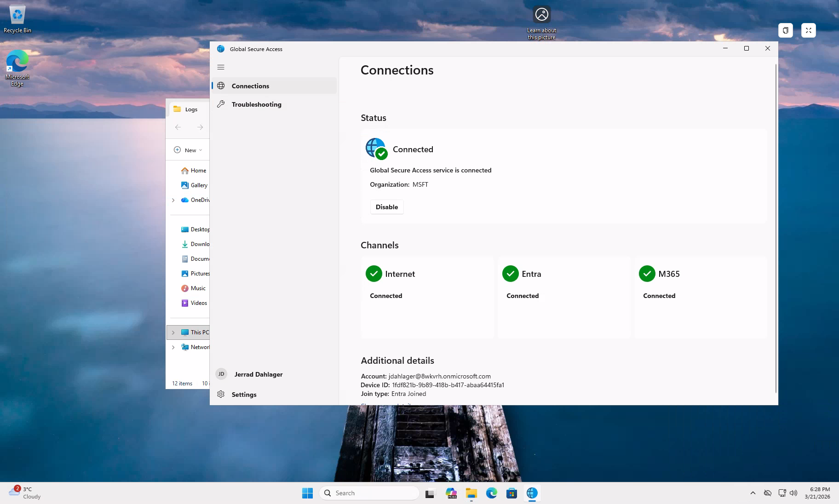This screenshot has height=504, width=839.
Task: Open Global Secure Access from the taskbar
Action: 532,493
